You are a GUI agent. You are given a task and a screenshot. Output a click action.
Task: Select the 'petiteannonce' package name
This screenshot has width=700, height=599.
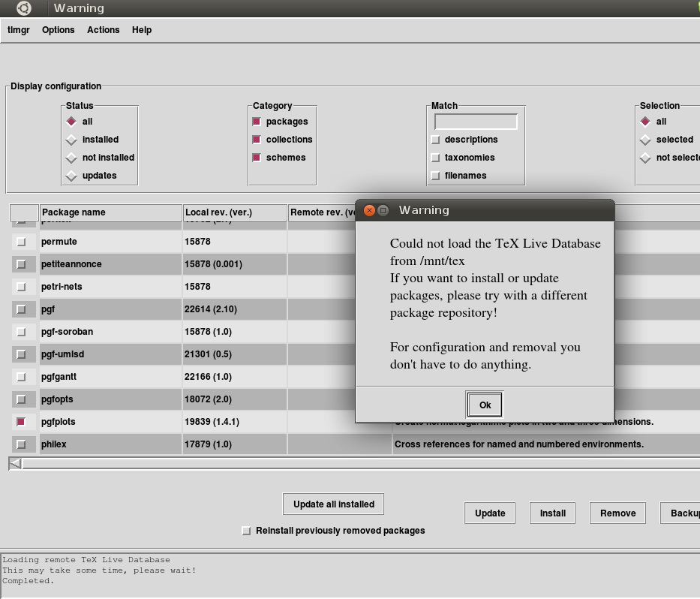(x=71, y=264)
